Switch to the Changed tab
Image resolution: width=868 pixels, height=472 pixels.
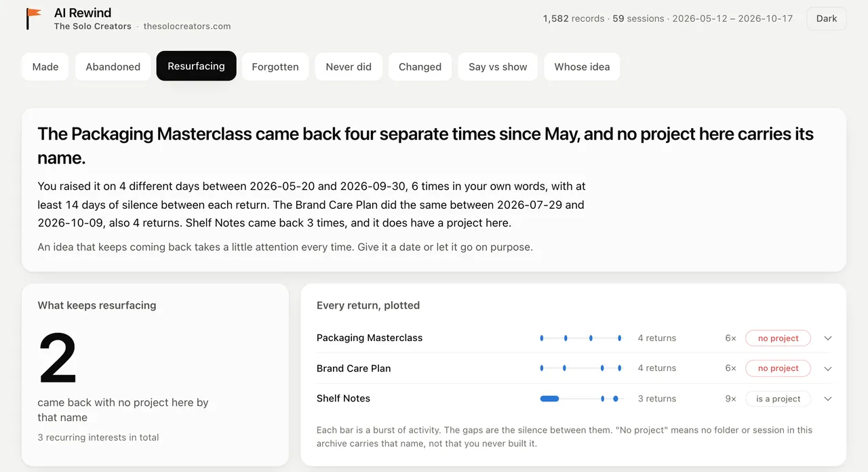(x=420, y=66)
